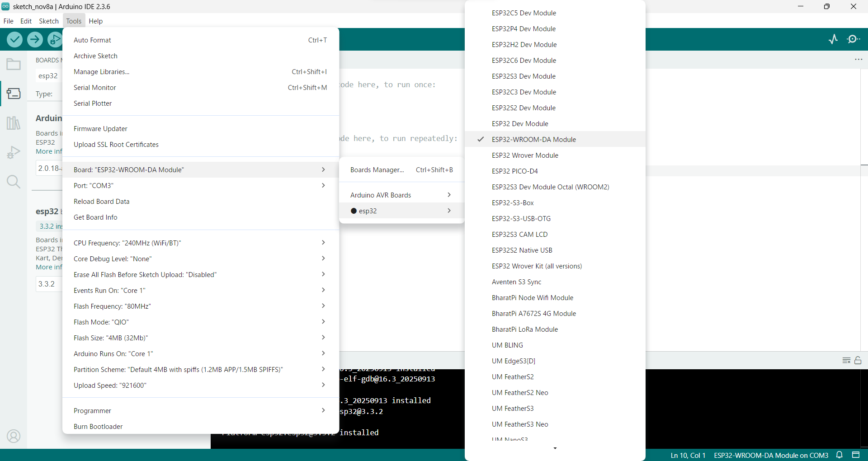This screenshot has height=461, width=868.
Task: Click Firmware Updater
Action: tap(201, 128)
